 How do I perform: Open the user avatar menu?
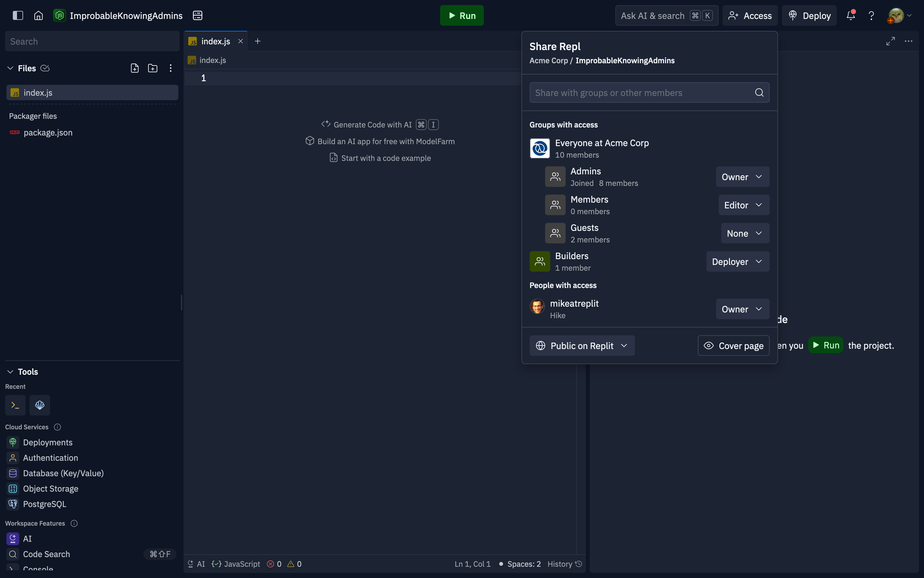pos(895,16)
